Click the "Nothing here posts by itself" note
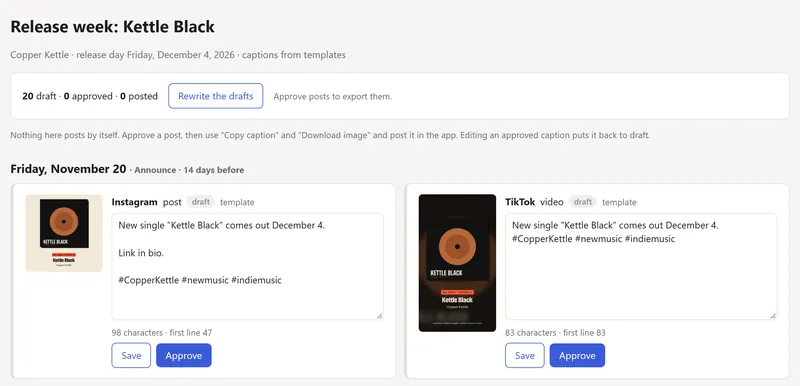Screen dimensions: 800x386 click(330, 136)
